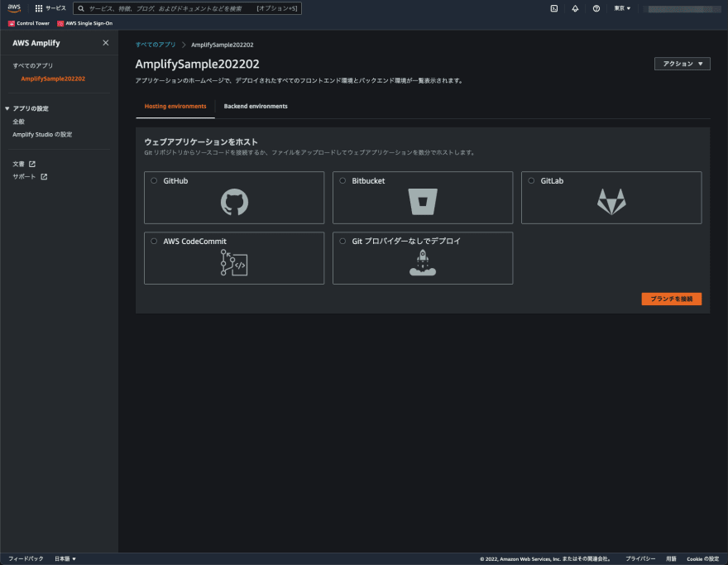Open the notifications bell icon
The height and width of the screenshot is (565, 728).
(x=575, y=8)
